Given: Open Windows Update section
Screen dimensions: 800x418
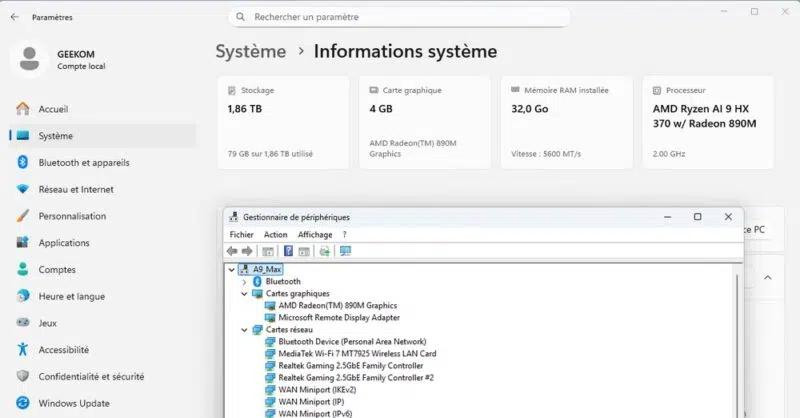Looking at the screenshot, I should (x=72, y=404).
